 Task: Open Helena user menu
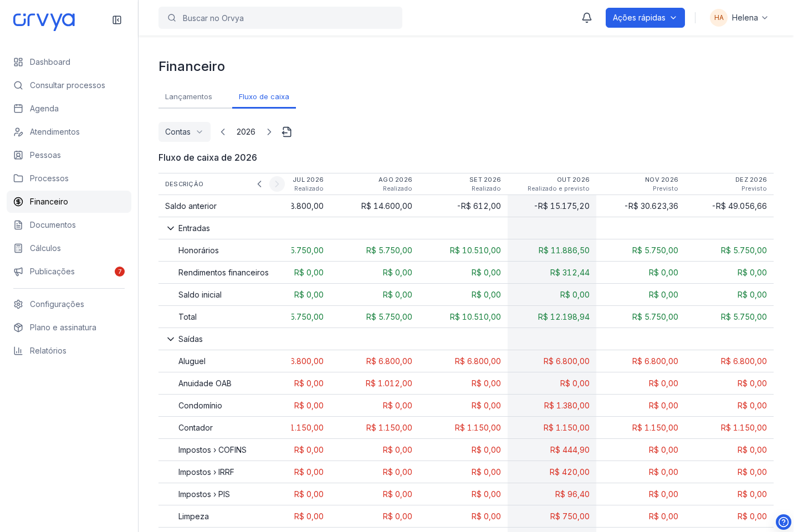coord(739,18)
